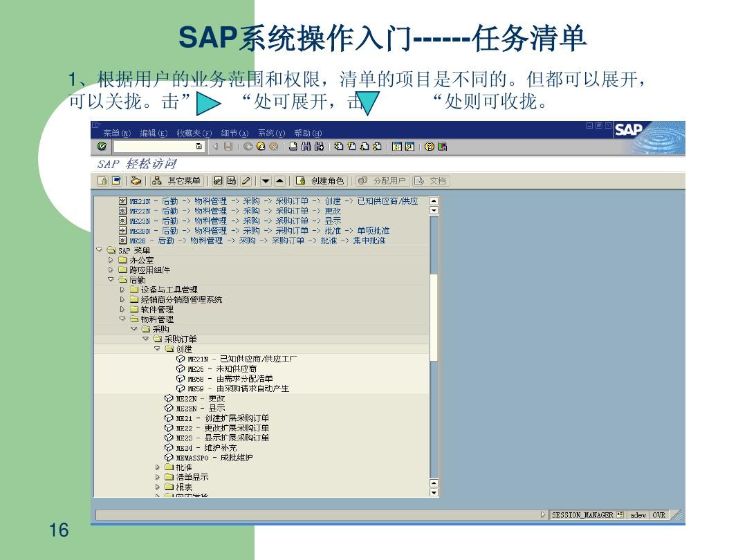The height and width of the screenshot is (560, 747).
Task: Click the Create New Session icon
Action: (396, 147)
